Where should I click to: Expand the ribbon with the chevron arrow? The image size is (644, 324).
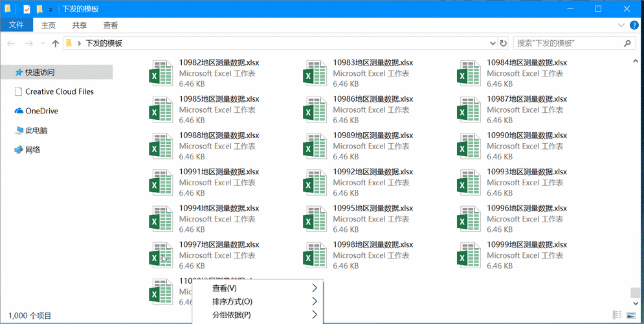(x=621, y=25)
